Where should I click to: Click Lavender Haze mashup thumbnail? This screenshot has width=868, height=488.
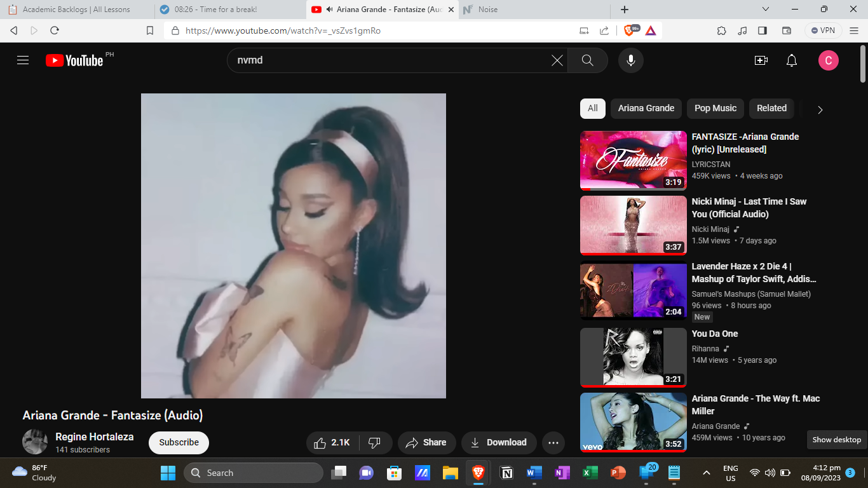634,290
